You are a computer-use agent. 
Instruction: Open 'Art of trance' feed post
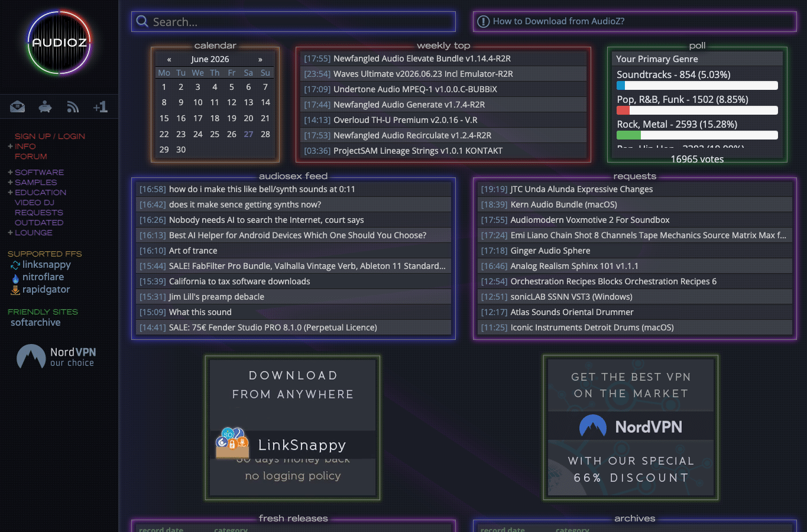[193, 251]
